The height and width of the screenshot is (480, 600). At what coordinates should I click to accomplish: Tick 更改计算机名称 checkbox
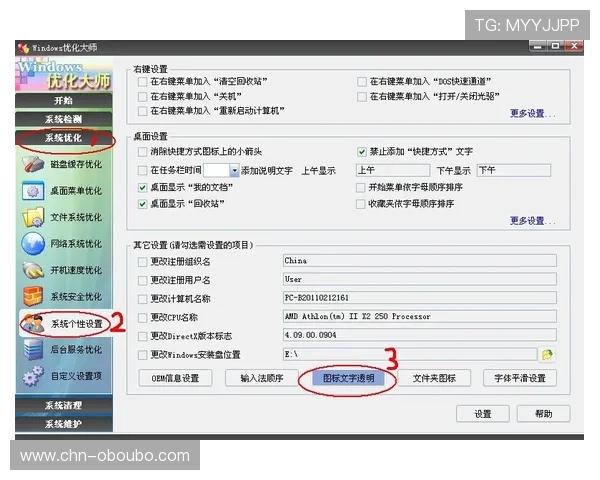point(142,299)
